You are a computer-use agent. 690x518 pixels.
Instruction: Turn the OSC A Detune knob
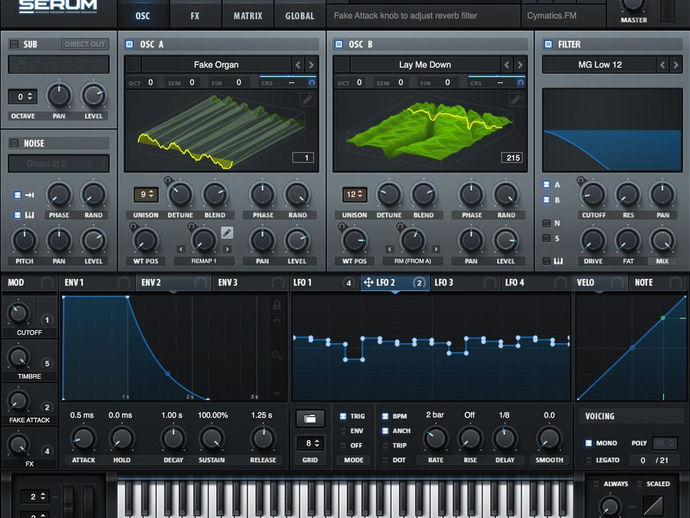tap(180, 194)
